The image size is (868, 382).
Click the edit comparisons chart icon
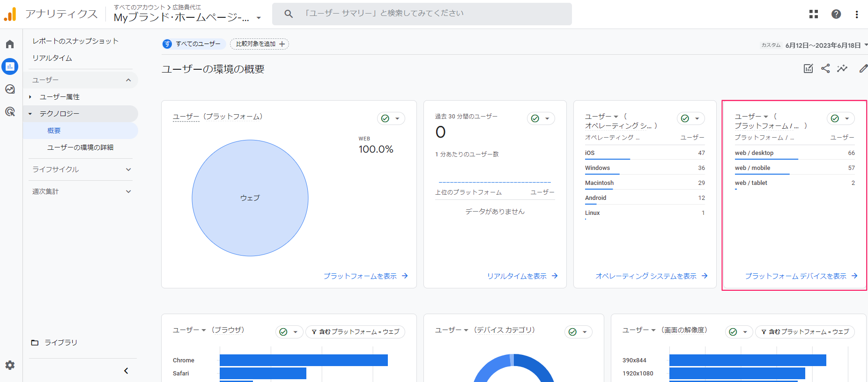point(808,69)
